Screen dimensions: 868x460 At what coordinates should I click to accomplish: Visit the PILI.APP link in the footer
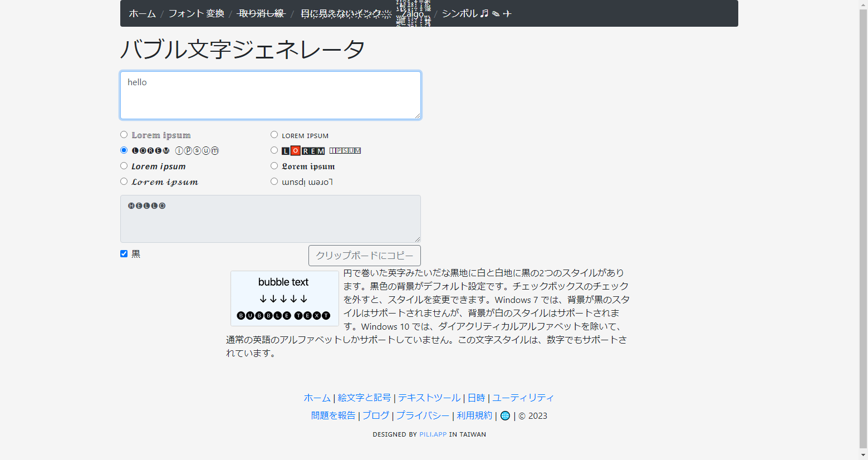point(433,434)
